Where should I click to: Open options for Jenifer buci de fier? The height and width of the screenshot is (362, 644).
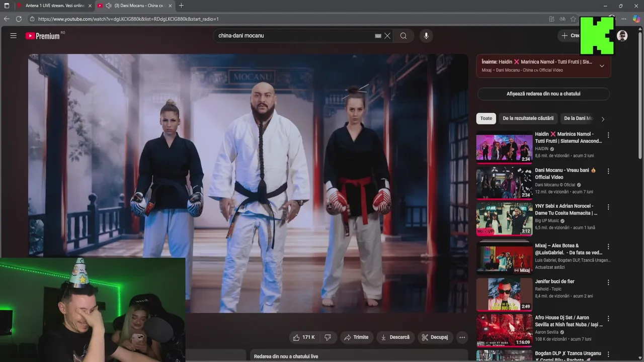608,283
